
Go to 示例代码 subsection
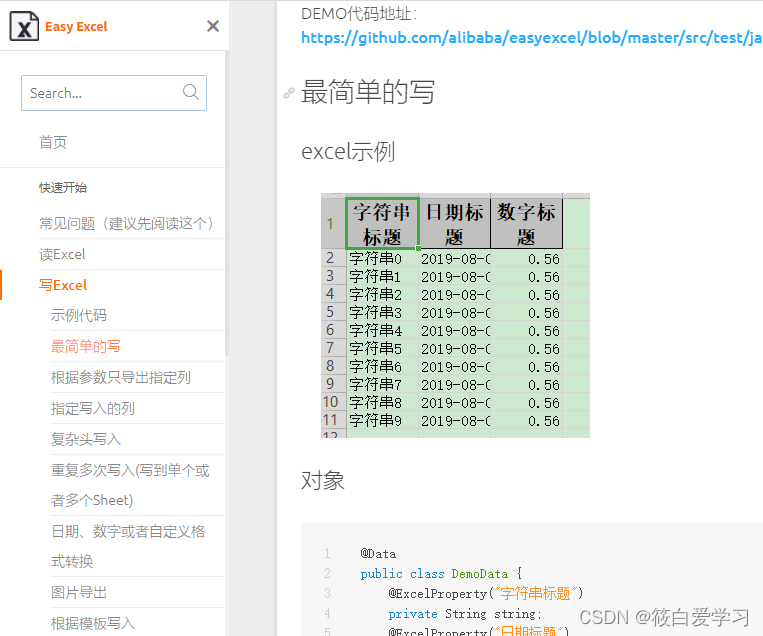(79, 315)
